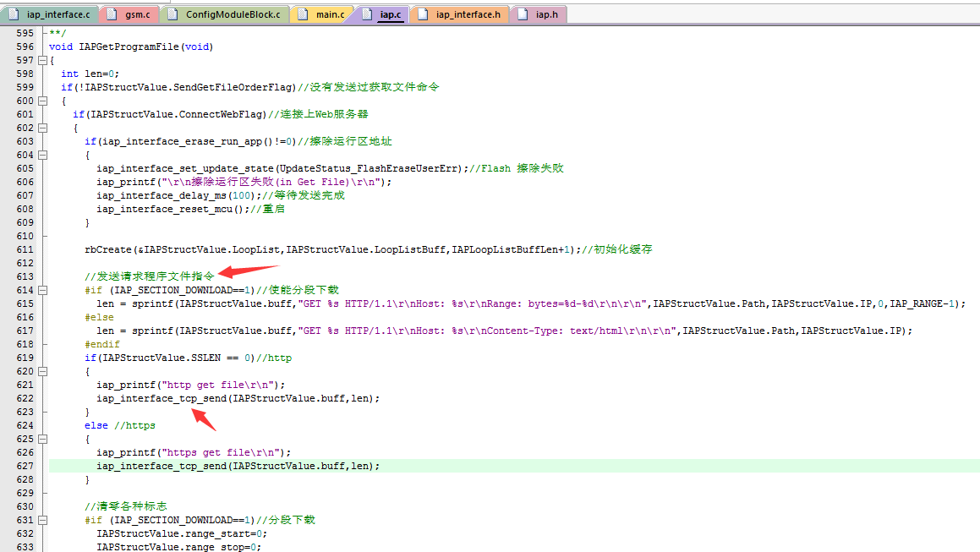This screenshot has height=552, width=980.
Task: Collapse the http block fold at line 620
Action: tap(42, 371)
